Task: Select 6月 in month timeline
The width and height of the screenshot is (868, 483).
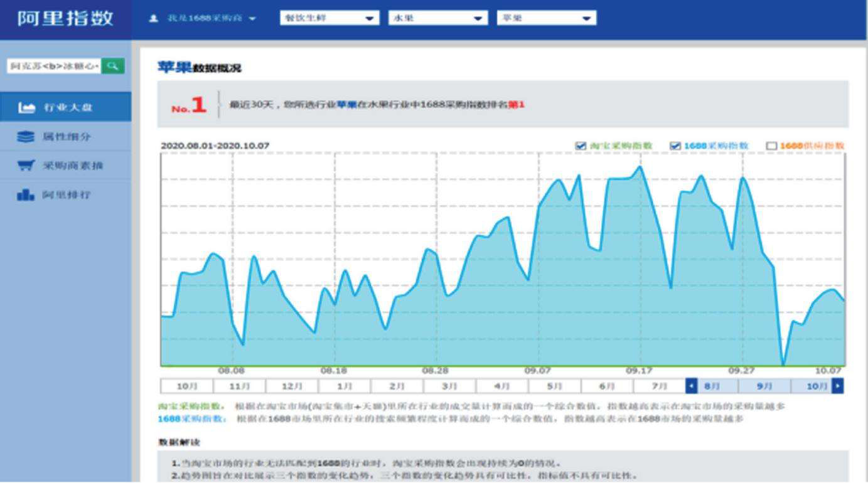Action: 607,386
